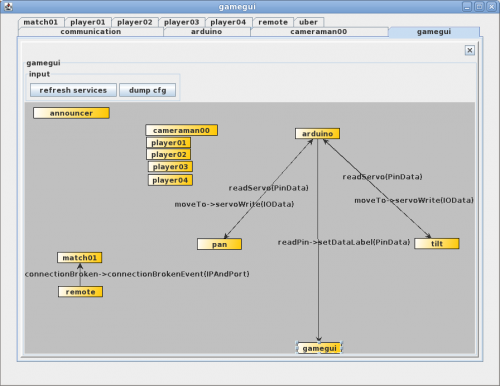Viewport: 500px width, 386px height.
Task: Select the player02 tab
Action: 135,22
